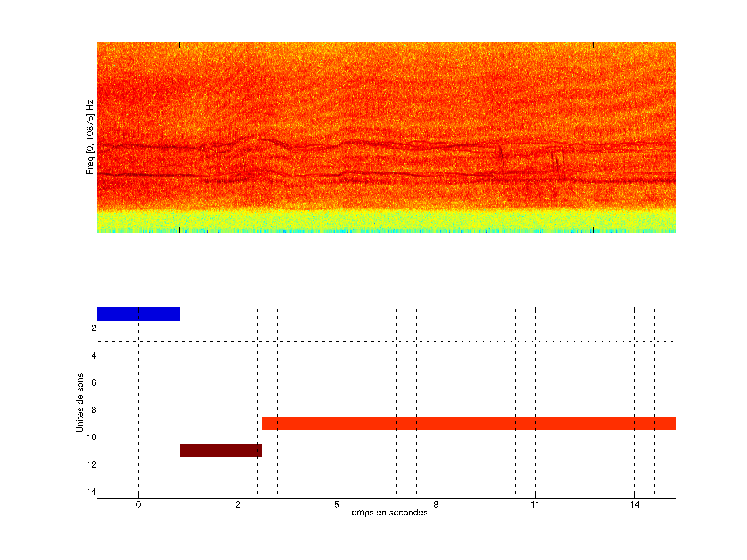Screen dimensions: 747x560
Task: Click the x-axis tick label 5
Action: (337, 505)
